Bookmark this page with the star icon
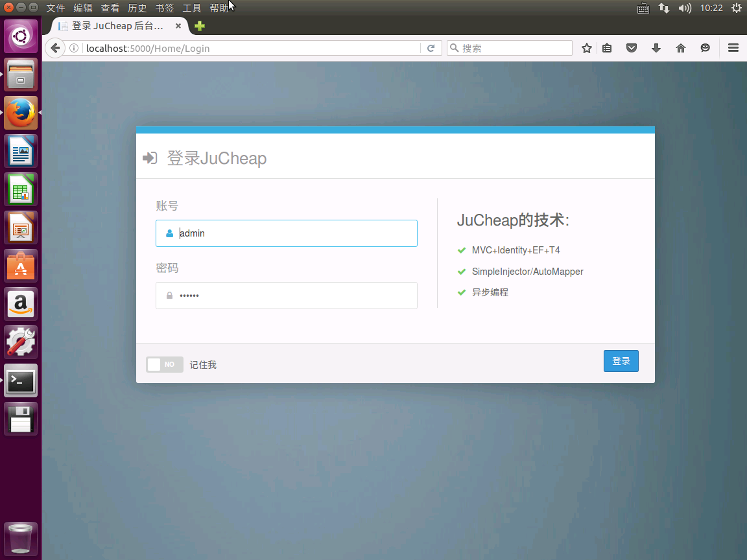747x560 pixels. pos(586,48)
